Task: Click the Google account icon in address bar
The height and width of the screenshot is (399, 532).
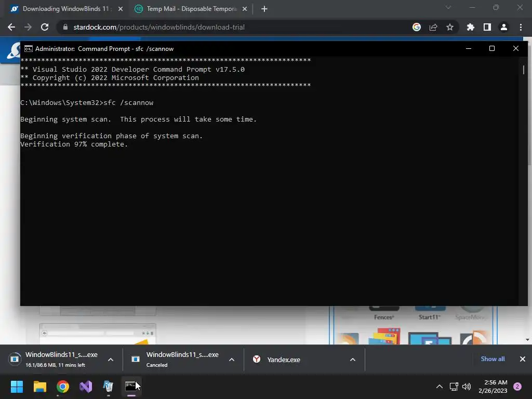Action: click(416, 27)
